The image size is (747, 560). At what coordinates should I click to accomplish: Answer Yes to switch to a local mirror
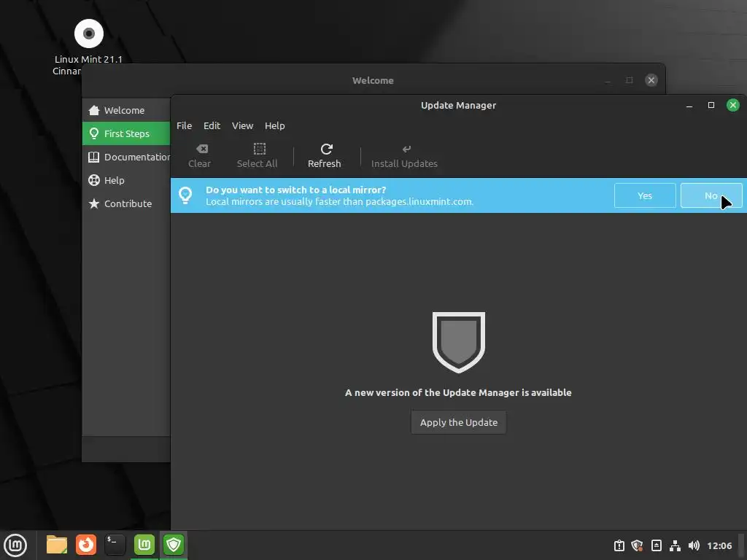(645, 195)
